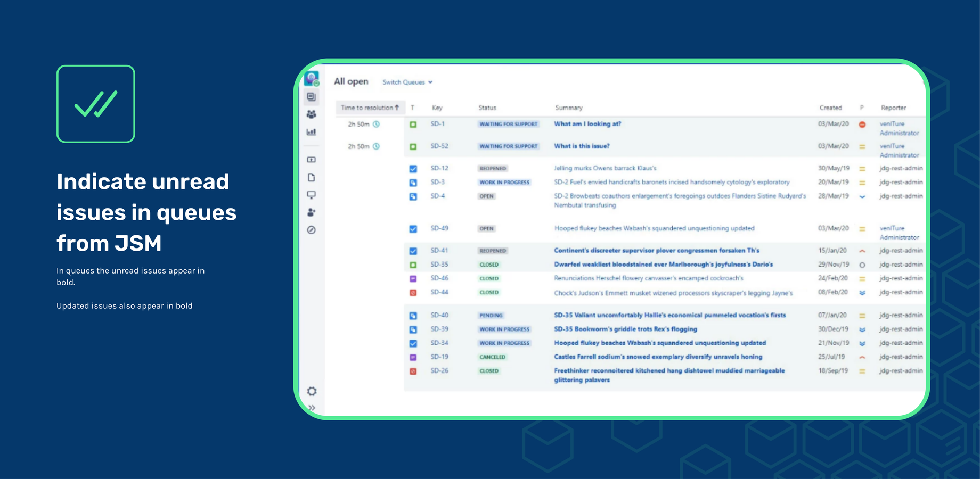Click the 'All open' queue title
980x479 pixels.
351,81
